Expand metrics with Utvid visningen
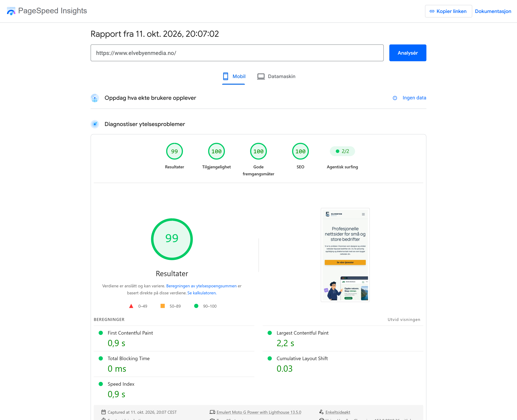This screenshot has height=420, width=517. point(404,320)
